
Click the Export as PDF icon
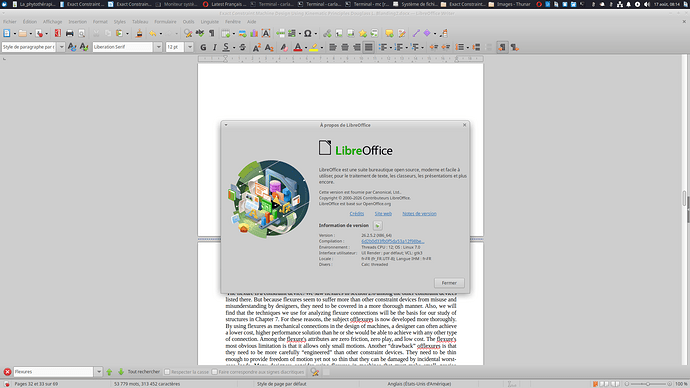(58, 33)
